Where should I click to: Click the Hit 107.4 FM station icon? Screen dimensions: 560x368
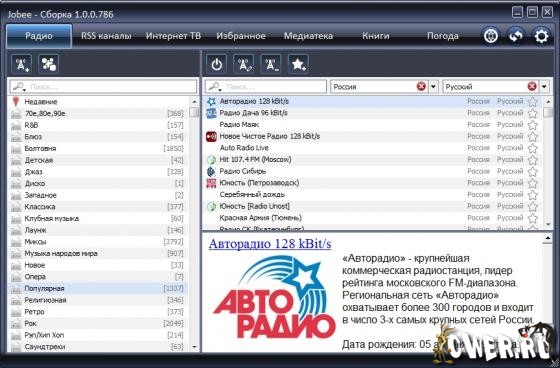click(x=211, y=160)
